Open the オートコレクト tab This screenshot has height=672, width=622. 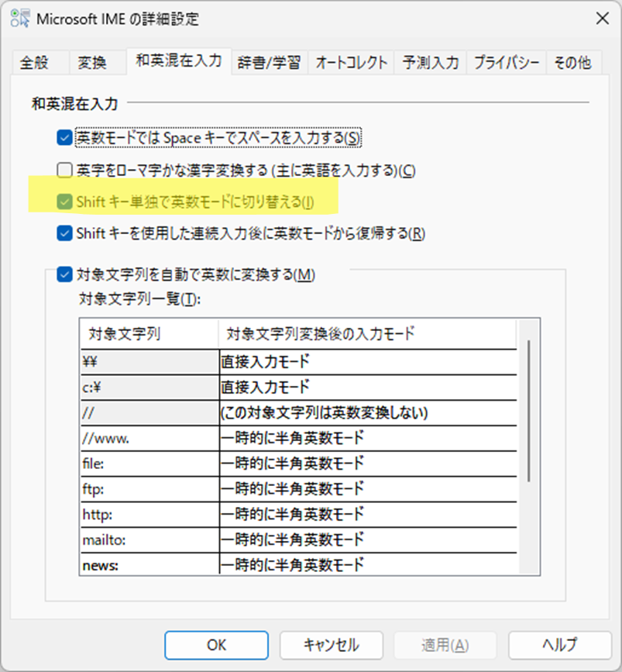(x=352, y=63)
